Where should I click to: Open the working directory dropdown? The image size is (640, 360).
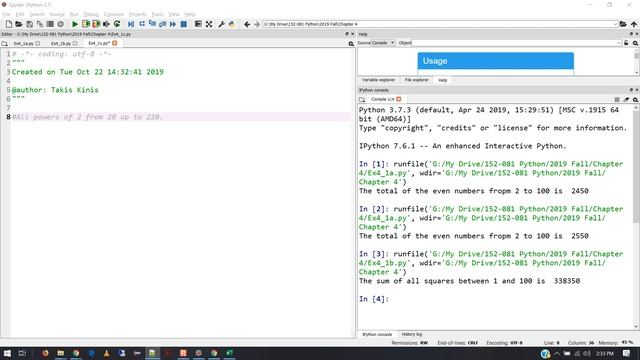(x=615, y=24)
